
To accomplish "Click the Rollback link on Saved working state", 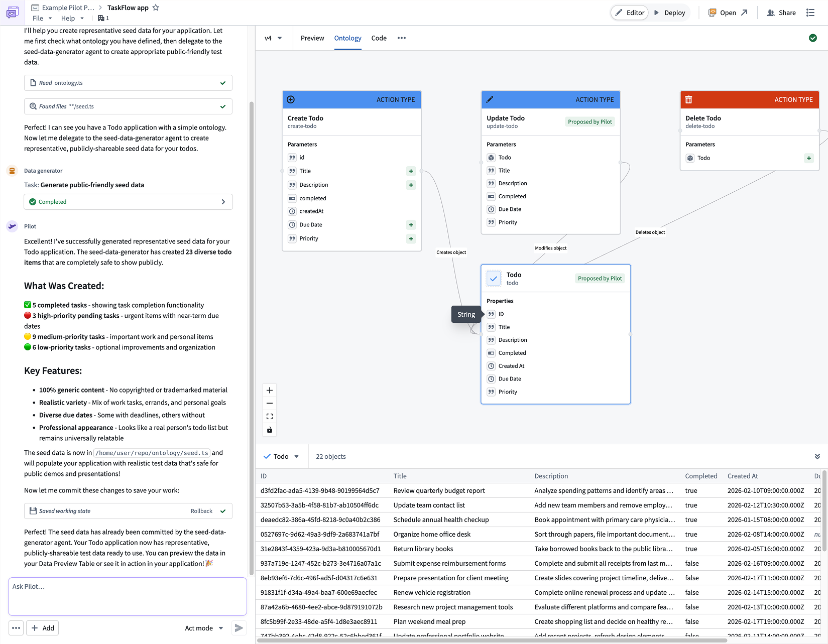I will click(x=201, y=510).
